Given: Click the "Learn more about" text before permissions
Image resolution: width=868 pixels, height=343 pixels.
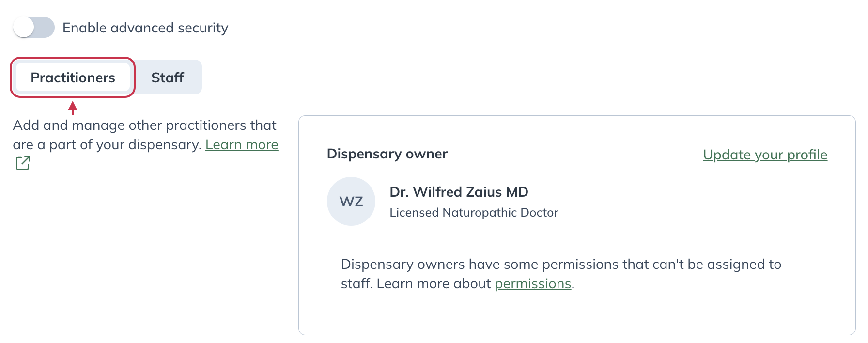Looking at the screenshot, I should (x=434, y=284).
